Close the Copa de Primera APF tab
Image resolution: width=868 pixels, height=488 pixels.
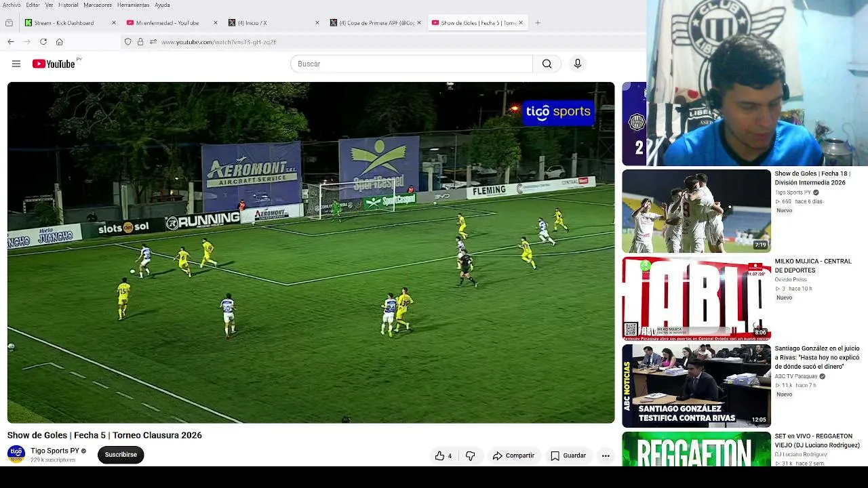click(x=419, y=23)
